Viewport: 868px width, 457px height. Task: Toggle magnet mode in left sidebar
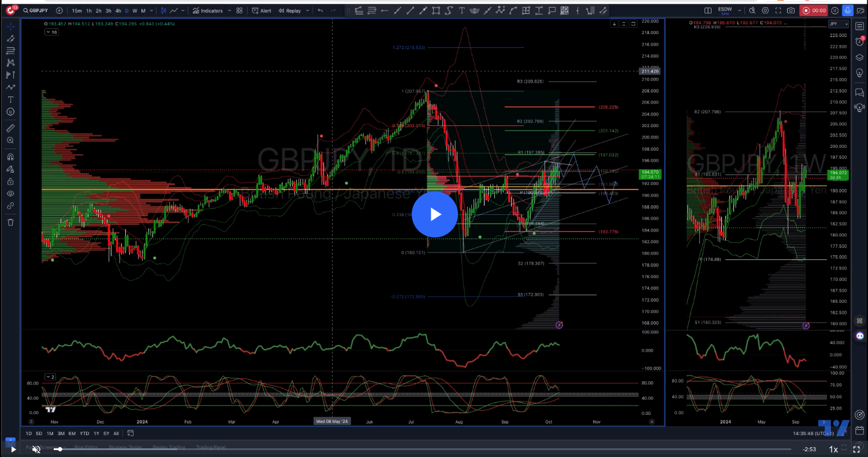pos(10,157)
